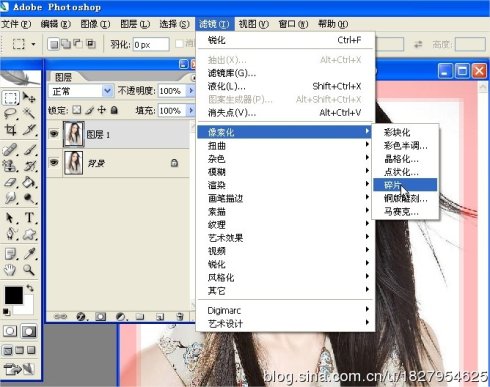
Task: Click the link layers icon
Action: tap(61, 316)
